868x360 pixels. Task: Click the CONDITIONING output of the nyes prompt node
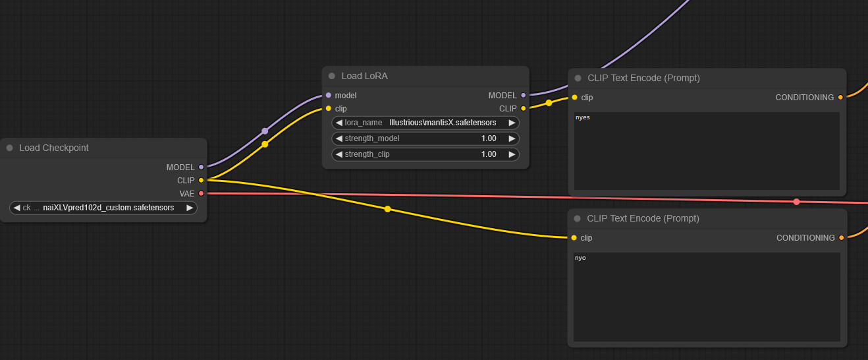[x=840, y=97]
